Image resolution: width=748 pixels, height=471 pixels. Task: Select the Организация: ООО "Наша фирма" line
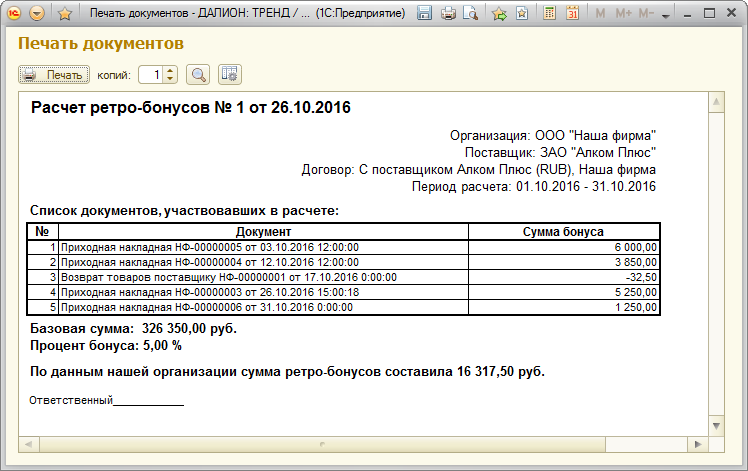(553, 136)
